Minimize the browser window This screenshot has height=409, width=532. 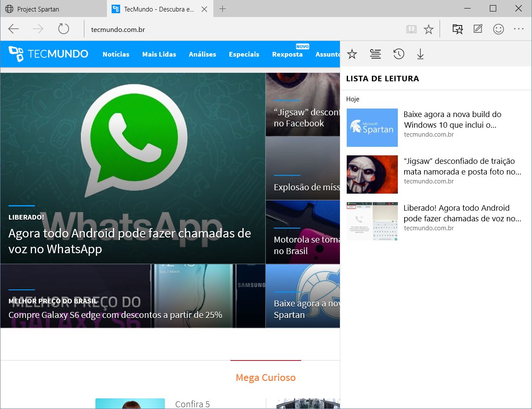tap(468, 9)
